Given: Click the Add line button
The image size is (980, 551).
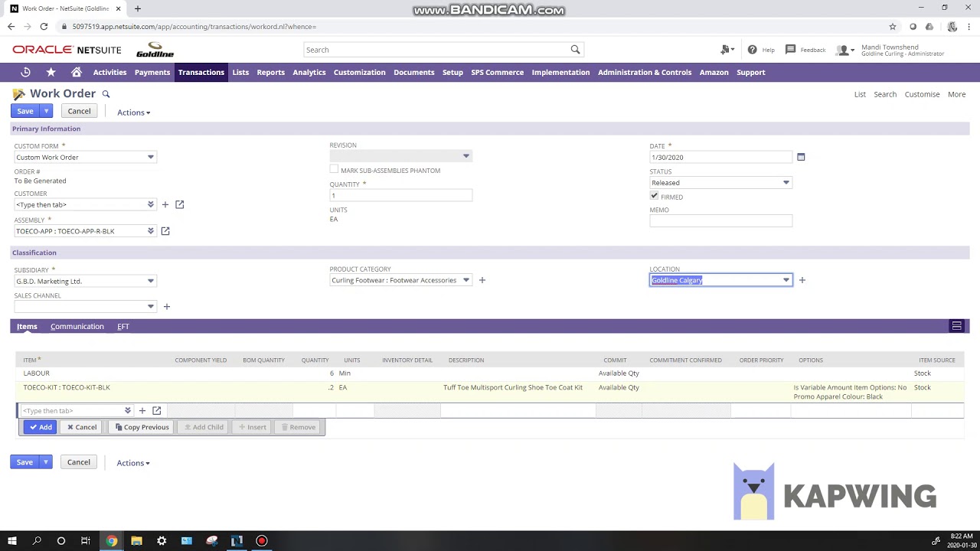Looking at the screenshot, I should click(40, 427).
